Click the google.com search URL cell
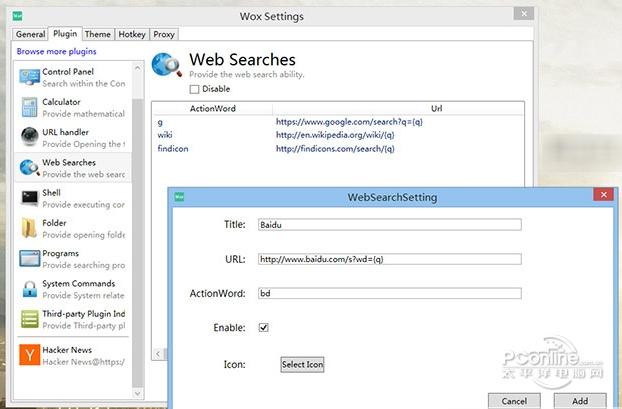 349,122
